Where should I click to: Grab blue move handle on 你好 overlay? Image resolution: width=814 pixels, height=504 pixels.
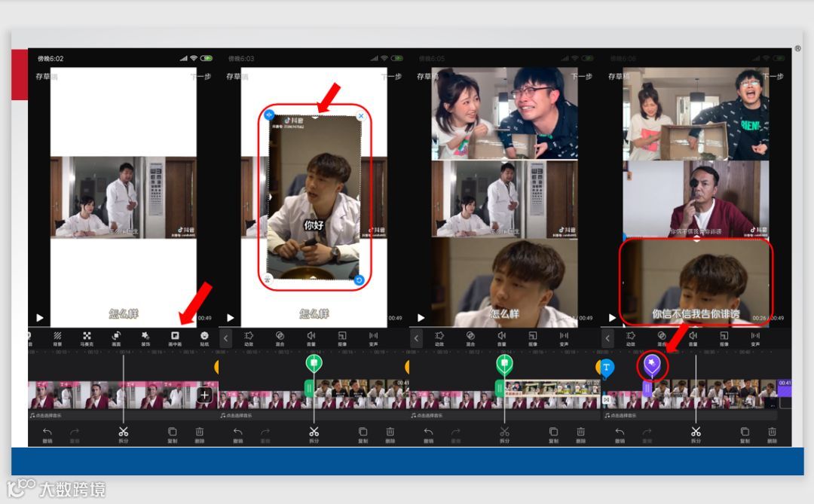[x=269, y=115]
